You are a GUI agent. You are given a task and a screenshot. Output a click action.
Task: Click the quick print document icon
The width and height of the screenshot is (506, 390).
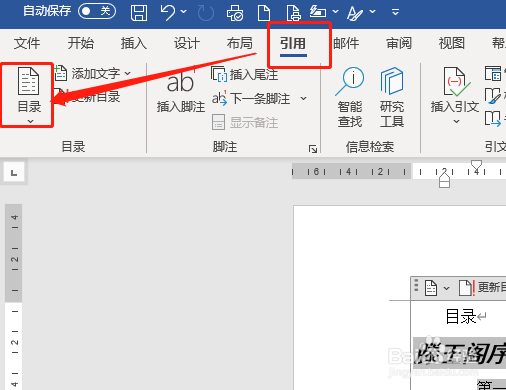point(293,13)
